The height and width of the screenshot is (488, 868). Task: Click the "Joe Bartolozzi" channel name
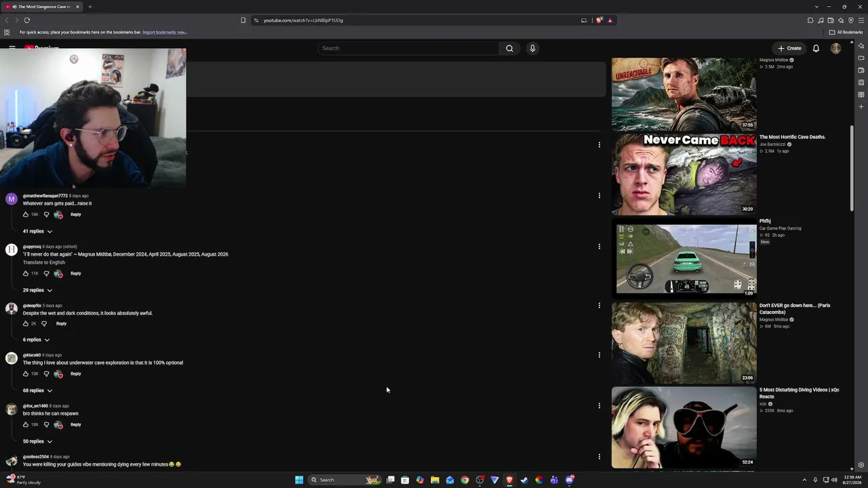point(772,144)
